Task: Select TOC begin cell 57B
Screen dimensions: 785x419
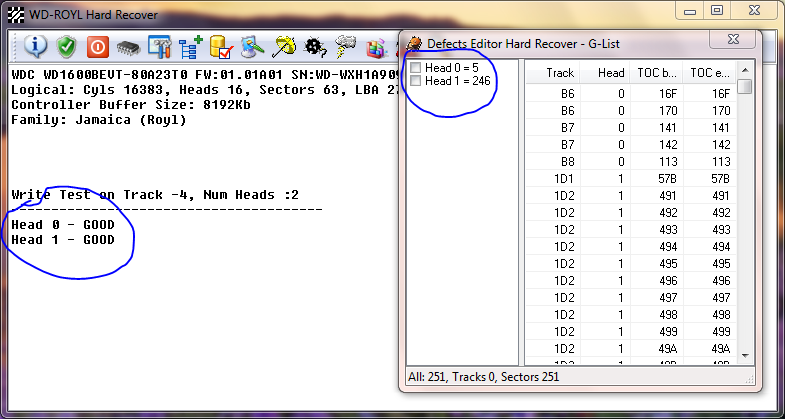Action: (x=656, y=178)
